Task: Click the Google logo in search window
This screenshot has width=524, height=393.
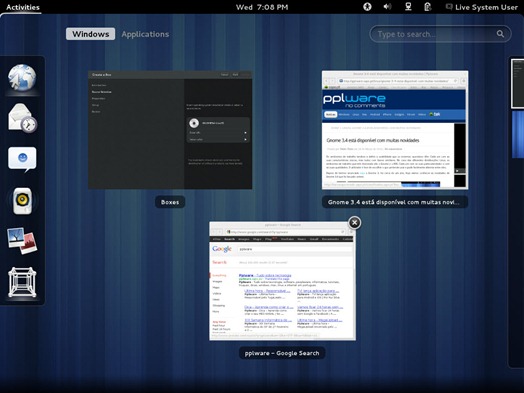Action: 222,249
